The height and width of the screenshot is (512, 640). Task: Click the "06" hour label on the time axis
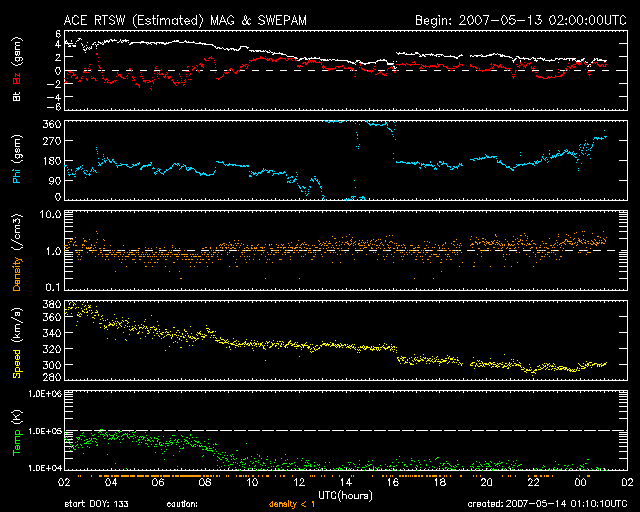click(x=158, y=482)
